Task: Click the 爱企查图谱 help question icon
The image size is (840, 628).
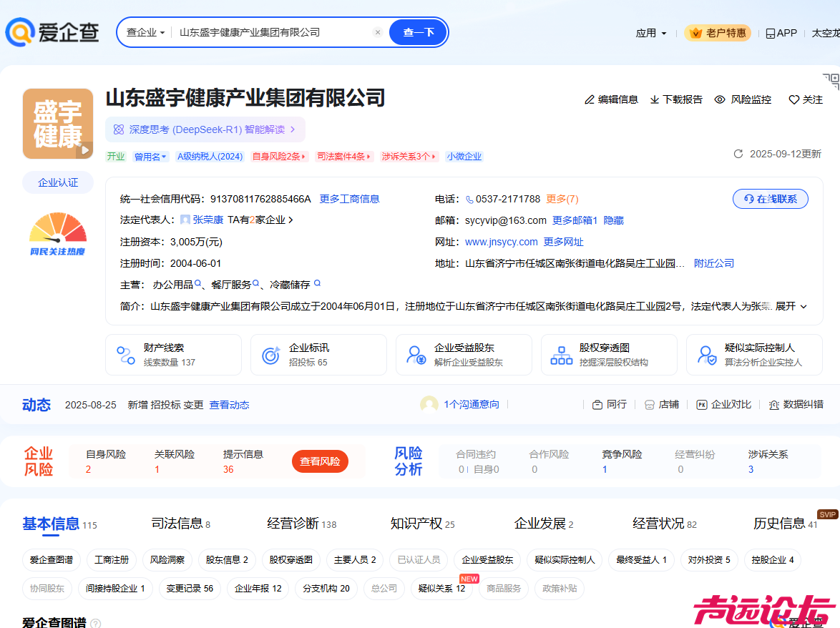Action: point(95,623)
